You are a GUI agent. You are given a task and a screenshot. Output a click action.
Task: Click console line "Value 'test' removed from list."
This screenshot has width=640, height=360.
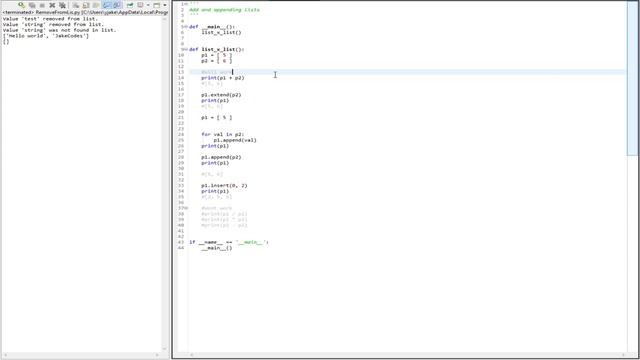tap(50, 19)
